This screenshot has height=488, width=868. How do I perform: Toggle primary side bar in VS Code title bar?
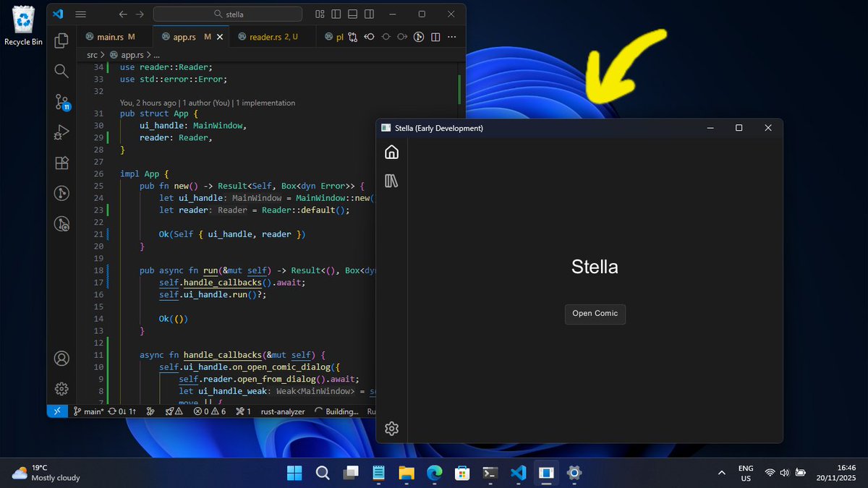point(336,14)
